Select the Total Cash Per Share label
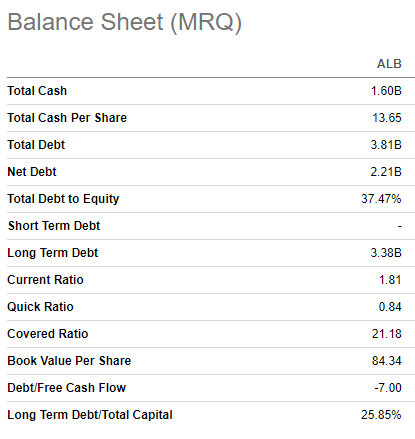 [67, 118]
